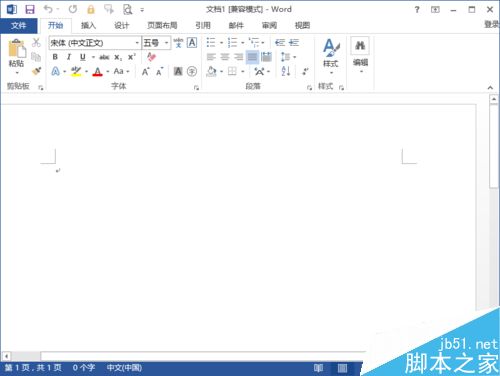This screenshot has height=376, width=500.
Task: Open Print Preview magnifier icon in Quick Access Toolbar
Action: pyautogui.click(x=128, y=9)
